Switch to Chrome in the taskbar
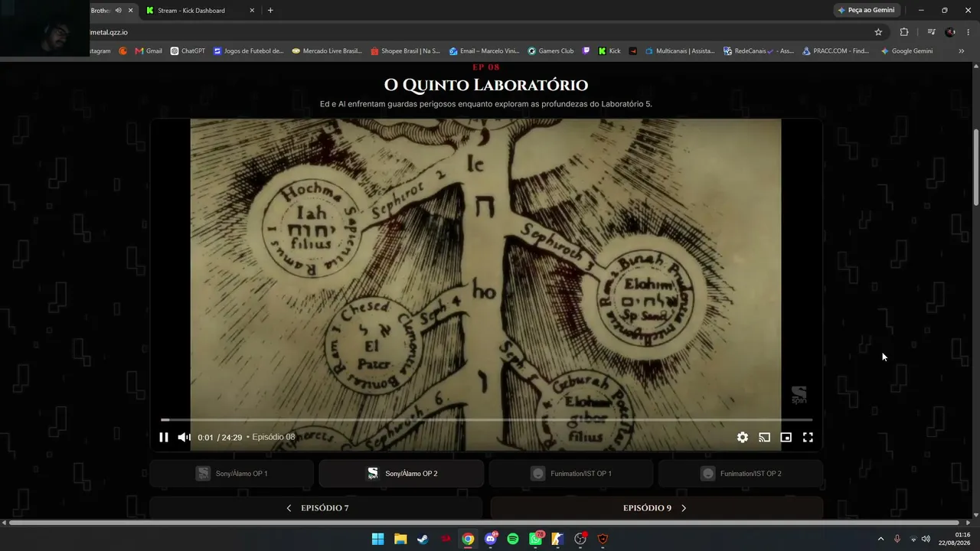This screenshot has width=980, height=551. 468,539
